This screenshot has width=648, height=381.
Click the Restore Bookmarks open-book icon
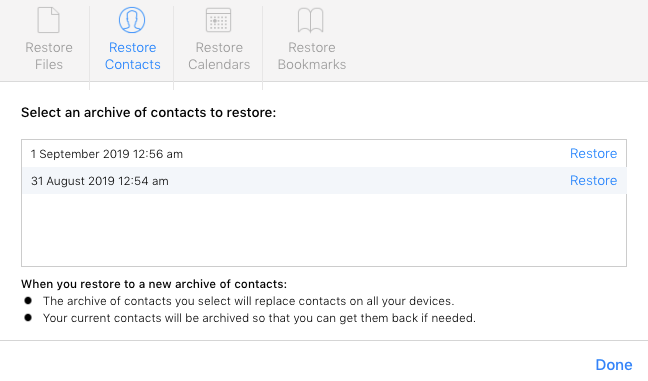click(310, 20)
